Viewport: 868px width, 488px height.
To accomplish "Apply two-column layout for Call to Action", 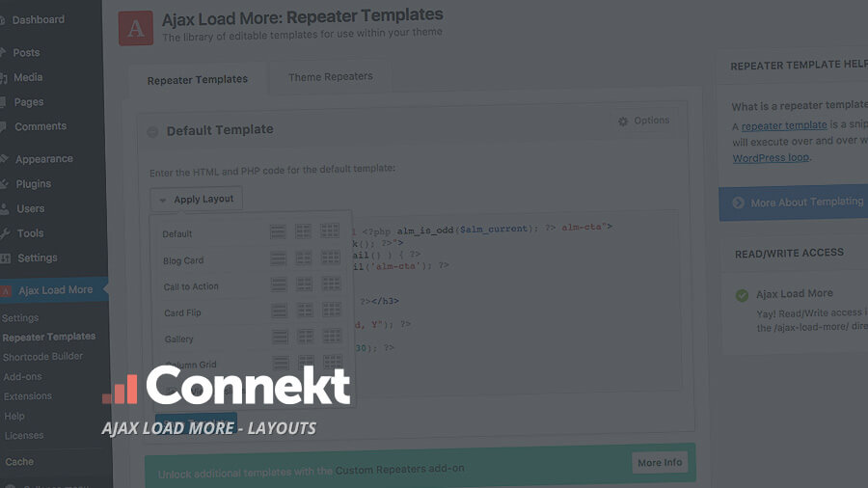I will (x=305, y=284).
